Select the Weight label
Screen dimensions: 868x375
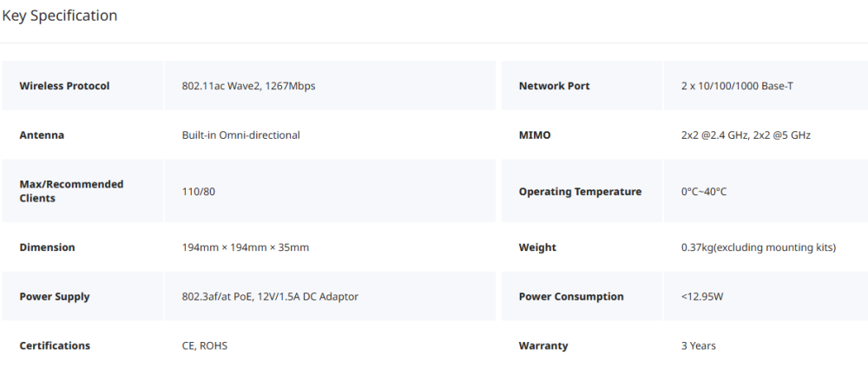[537, 247]
